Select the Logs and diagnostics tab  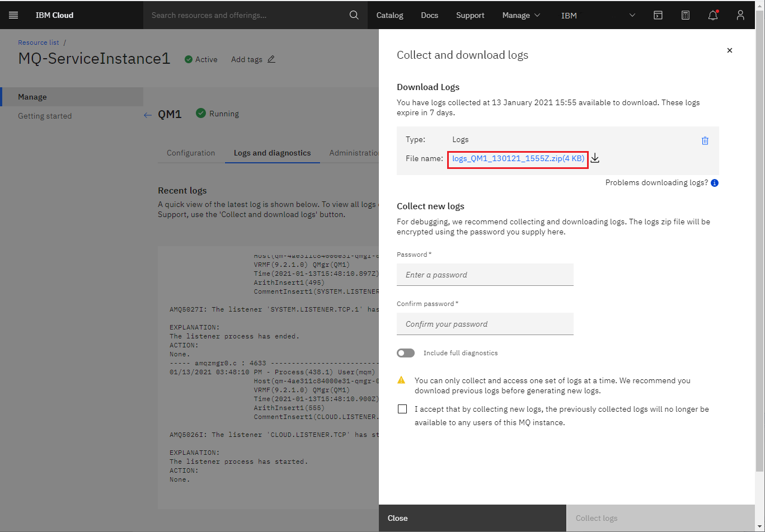click(272, 153)
